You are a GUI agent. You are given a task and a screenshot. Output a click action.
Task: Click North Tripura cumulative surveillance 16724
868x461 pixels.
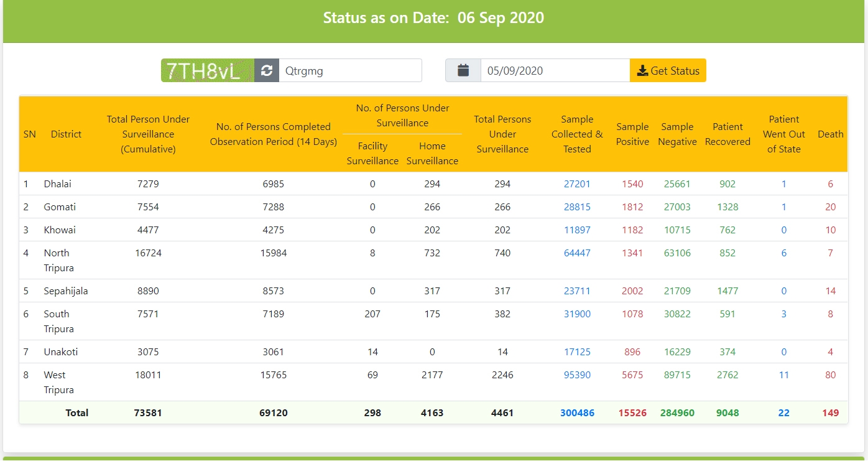coord(148,253)
